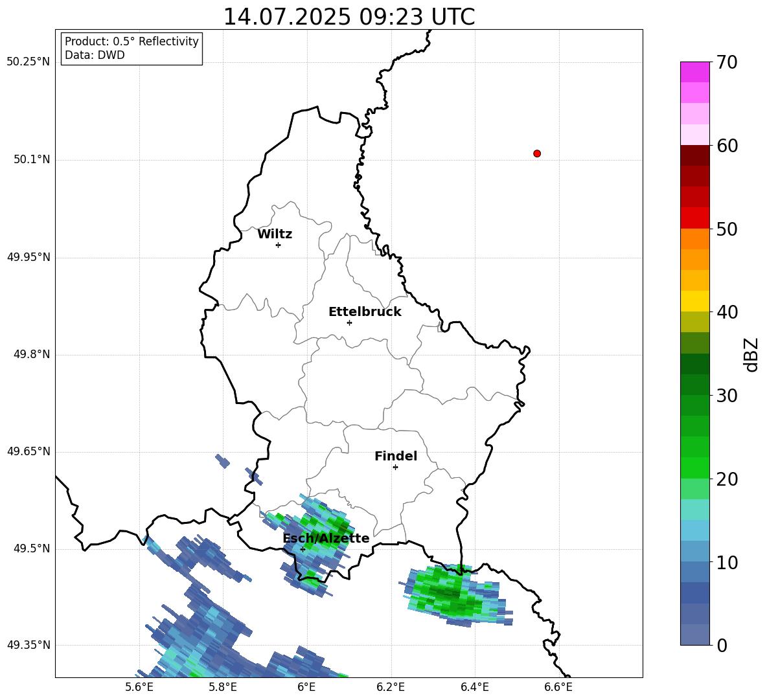This screenshot has height=700, width=767.
Task: Click the 10 colorbar tick label
Action: tap(727, 562)
